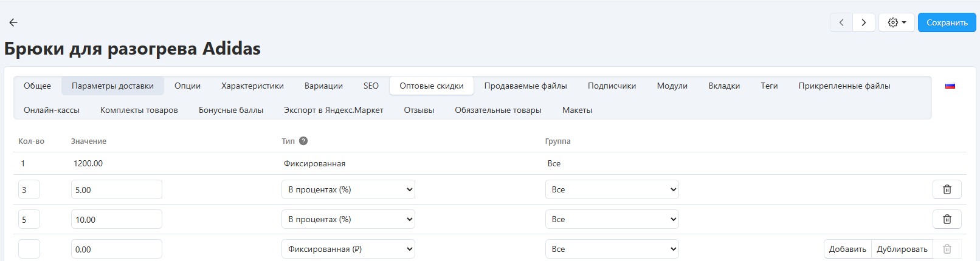
Task: Go to next product with right chevron
Action: (864, 22)
